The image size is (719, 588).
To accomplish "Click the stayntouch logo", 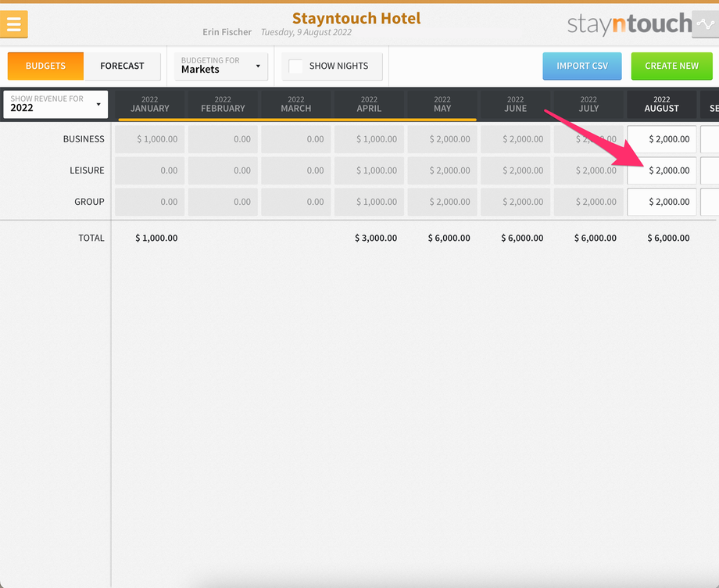I will (x=629, y=24).
